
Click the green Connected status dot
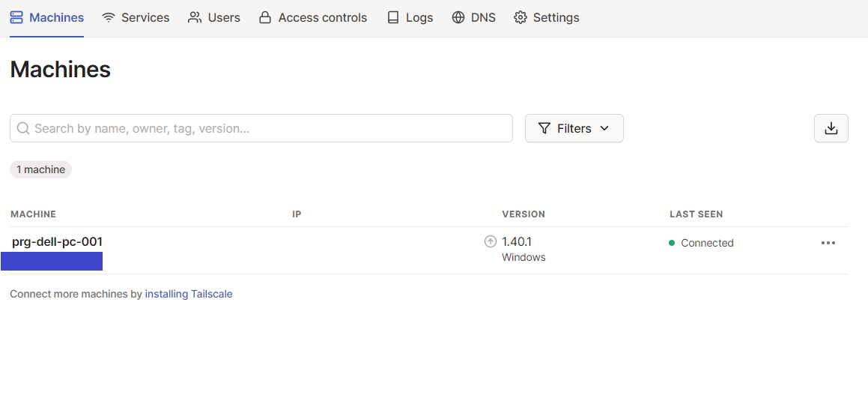coord(673,243)
